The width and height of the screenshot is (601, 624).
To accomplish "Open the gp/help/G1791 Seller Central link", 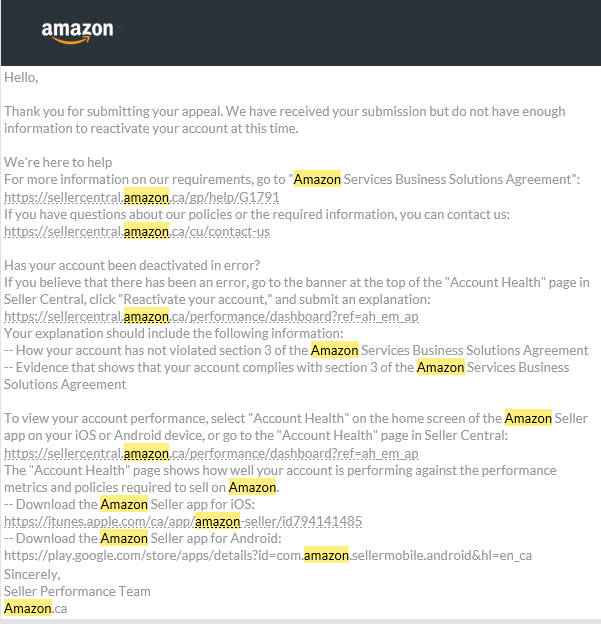I will point(142,197).
